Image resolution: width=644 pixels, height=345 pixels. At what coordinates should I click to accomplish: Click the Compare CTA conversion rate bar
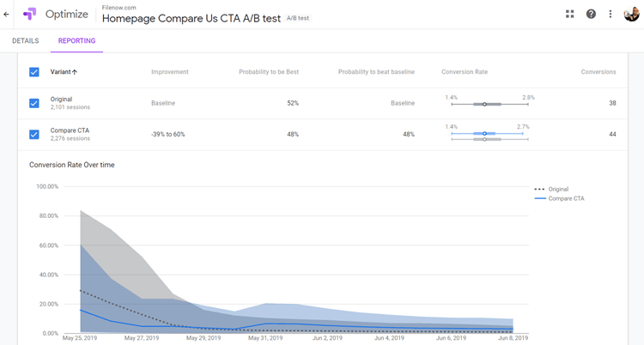click(487, 134)
